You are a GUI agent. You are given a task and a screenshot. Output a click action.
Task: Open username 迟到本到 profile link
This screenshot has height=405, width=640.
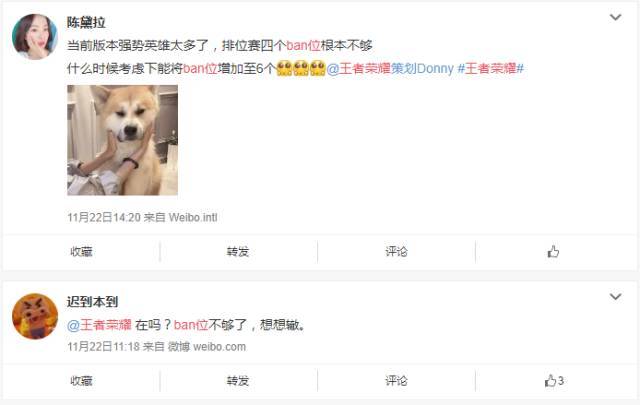[x=93, y=302]
